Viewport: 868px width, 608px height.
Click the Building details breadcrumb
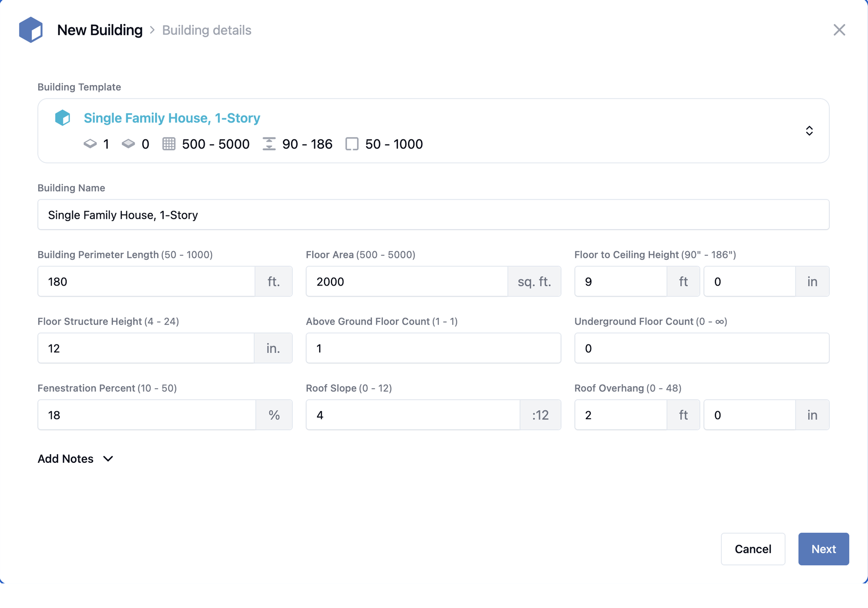206,30
